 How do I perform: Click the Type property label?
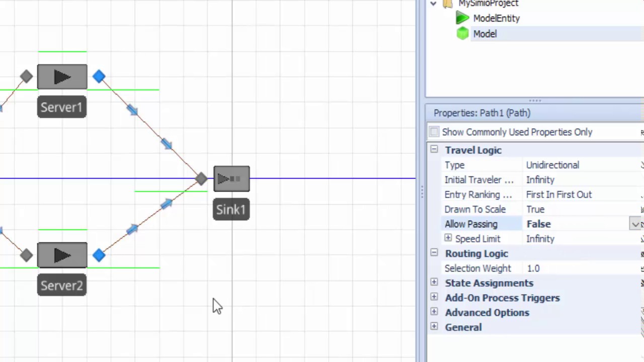(454, 165)
